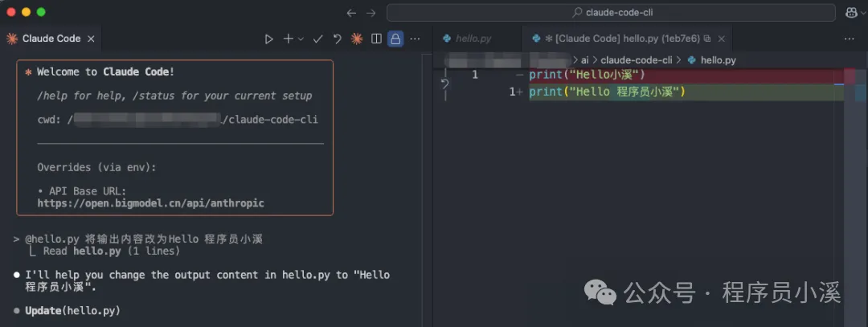Click the 'Read hello.py (1 lines)' output line
The height and width of the screenshot is (327, 868).
(x=111, y=251)
